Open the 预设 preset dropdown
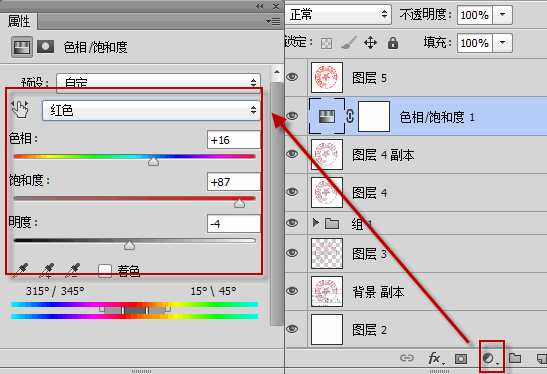Screen dimensions: 547x374 point(158,83)
